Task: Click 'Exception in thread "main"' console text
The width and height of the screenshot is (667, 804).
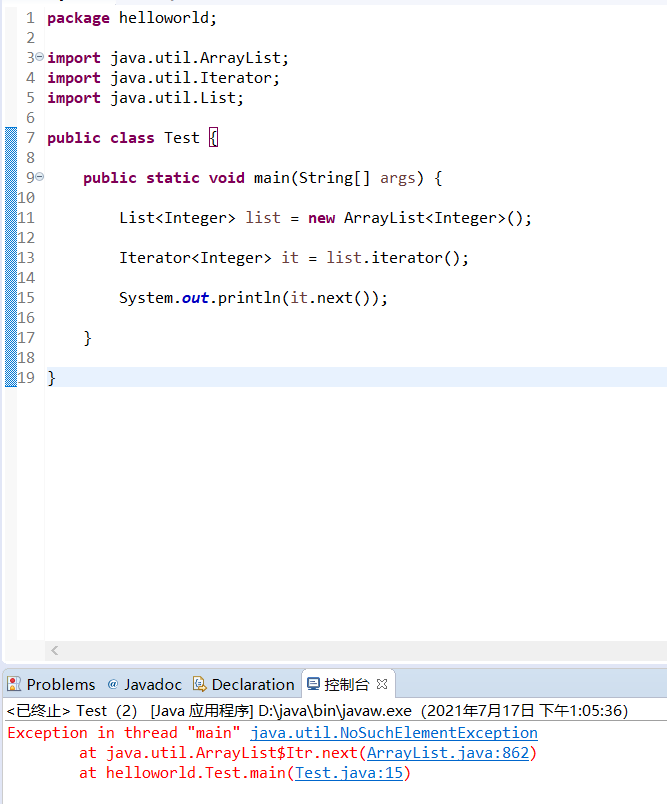Action: coord(124,733)
